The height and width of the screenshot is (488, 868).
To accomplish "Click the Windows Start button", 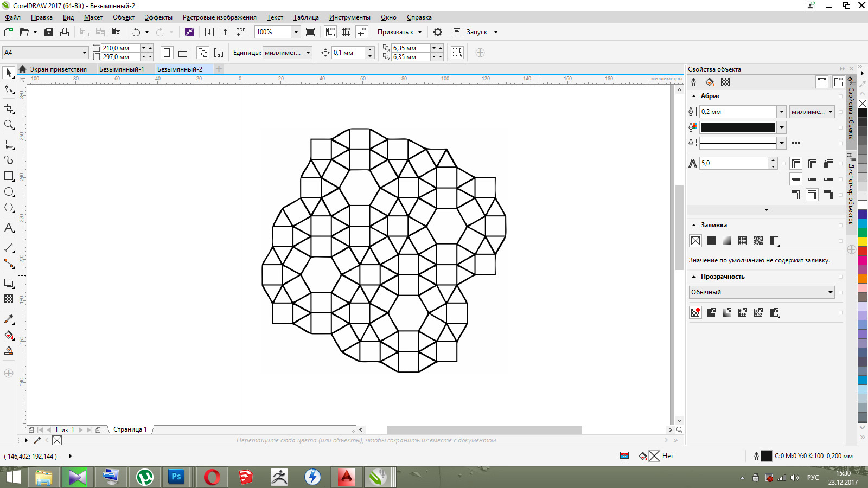I will click(x=13, y=477).
